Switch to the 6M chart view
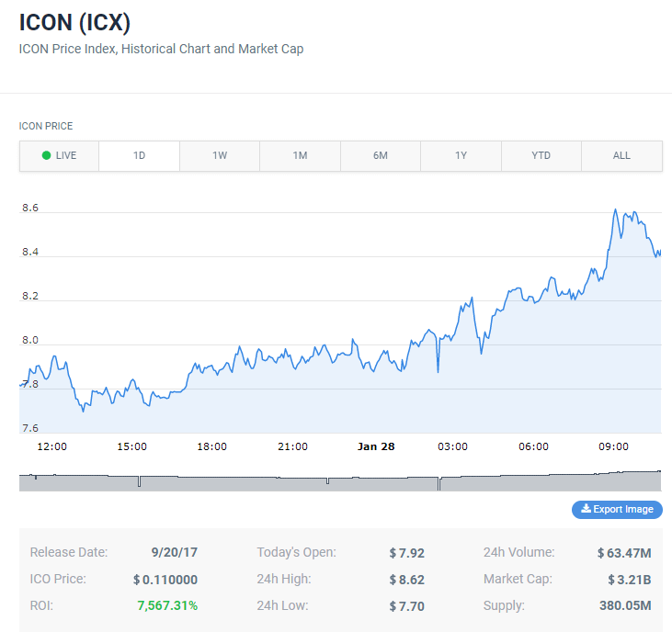672x632 pixels. (x=381, y=155)
